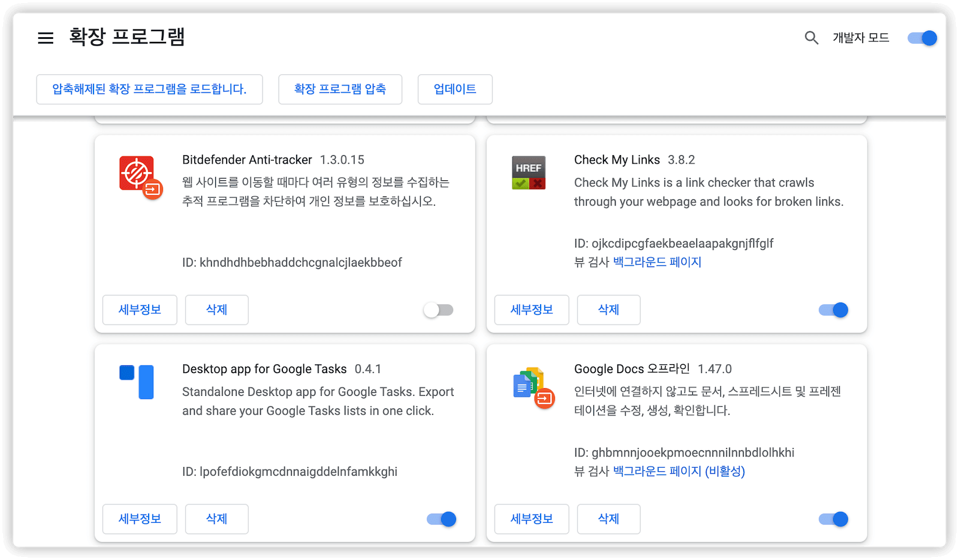Click the 업데이트 button
This screenshot has height=560, width=959.
pyautogui.click(x=455, y=89)
